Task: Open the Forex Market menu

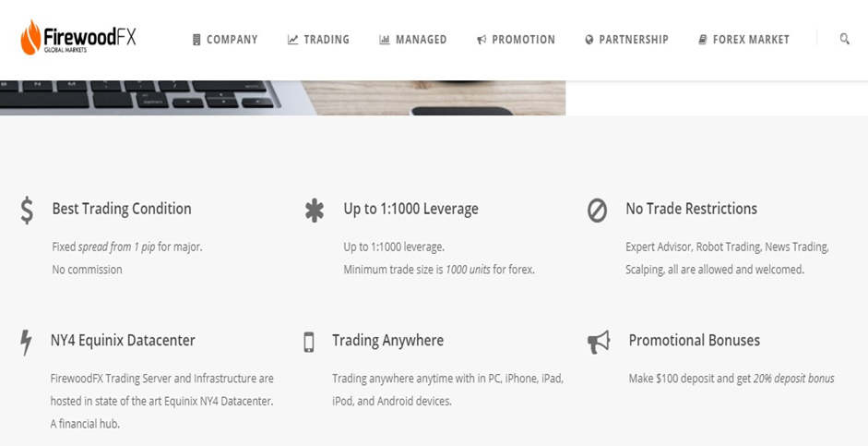Action: tap(744, 40)
